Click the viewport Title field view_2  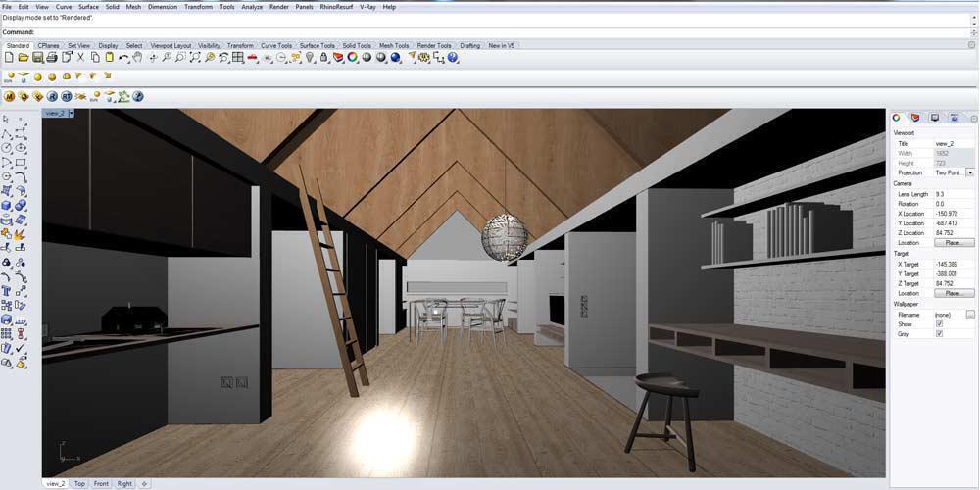(954, 144)
